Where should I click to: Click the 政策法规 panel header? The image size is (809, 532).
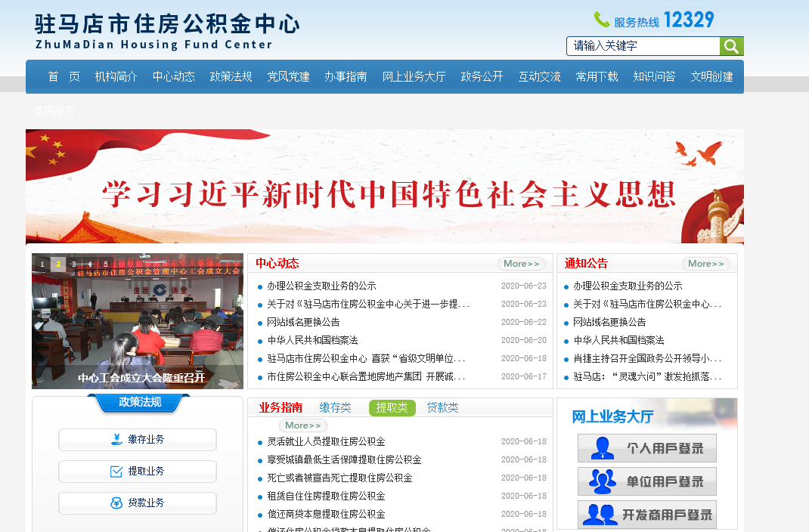[139, 403]
